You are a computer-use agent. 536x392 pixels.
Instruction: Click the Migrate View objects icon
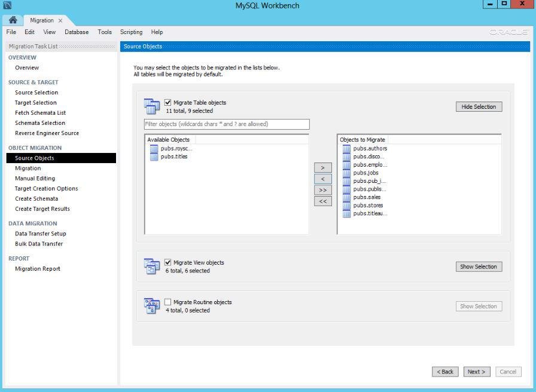click(152, 267)
